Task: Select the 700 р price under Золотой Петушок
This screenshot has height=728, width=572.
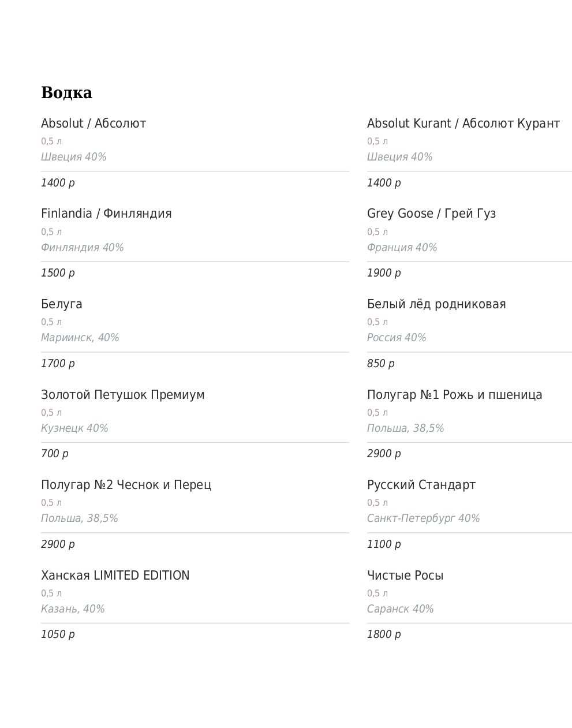Action: pos(55,454)
